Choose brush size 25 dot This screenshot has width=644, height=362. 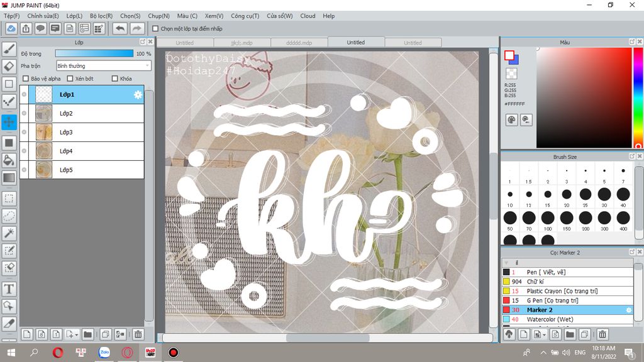click(585, 195)
